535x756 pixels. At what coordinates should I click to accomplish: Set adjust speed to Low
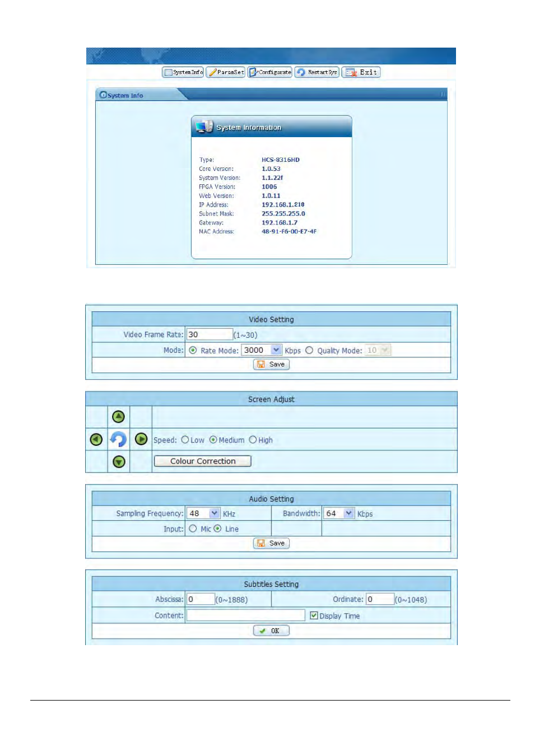pos(185,440)
